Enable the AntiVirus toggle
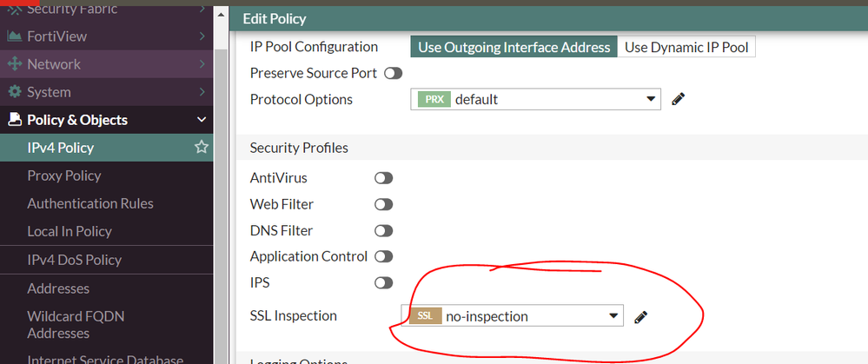The width and height of the screenshot is (868, 364). click(x=383, y=178)
